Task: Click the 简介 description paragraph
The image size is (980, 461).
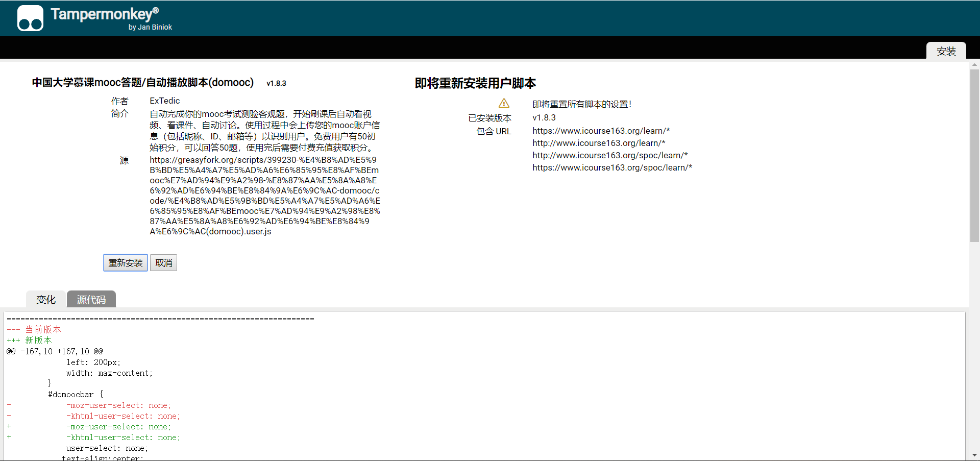Action: click(x=265, y=131)
